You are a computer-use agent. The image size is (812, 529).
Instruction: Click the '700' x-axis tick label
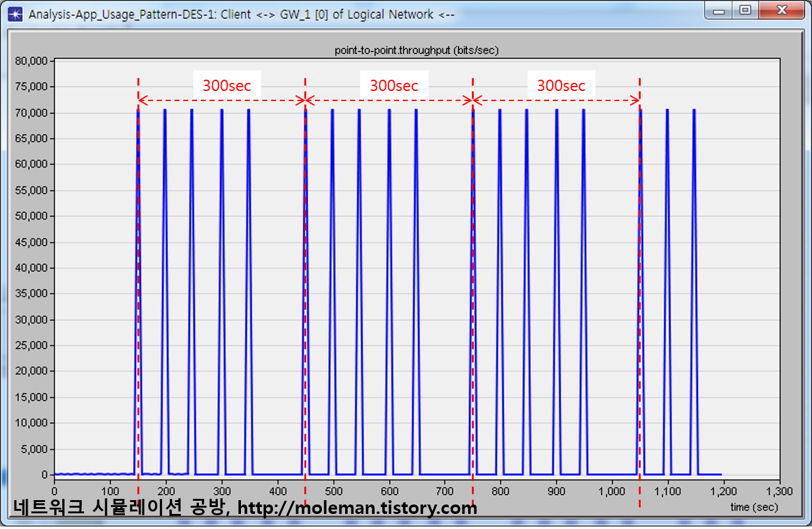[x=445, y=491]
